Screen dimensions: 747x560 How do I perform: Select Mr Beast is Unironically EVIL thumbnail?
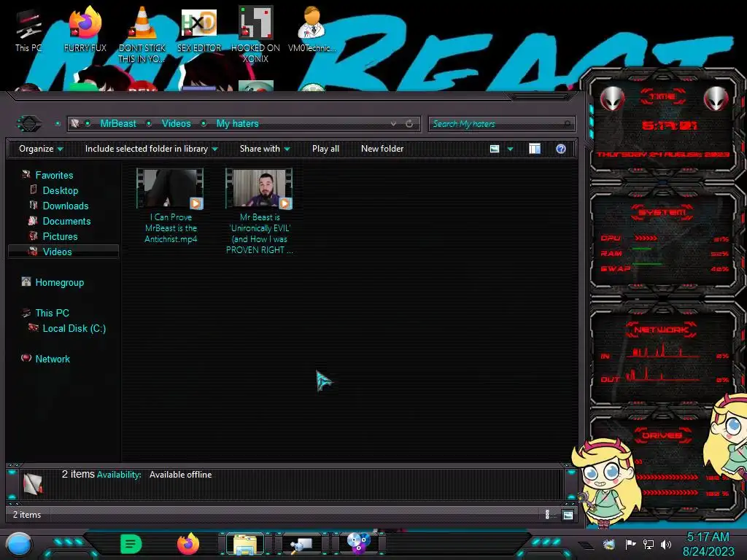point(259,189)
